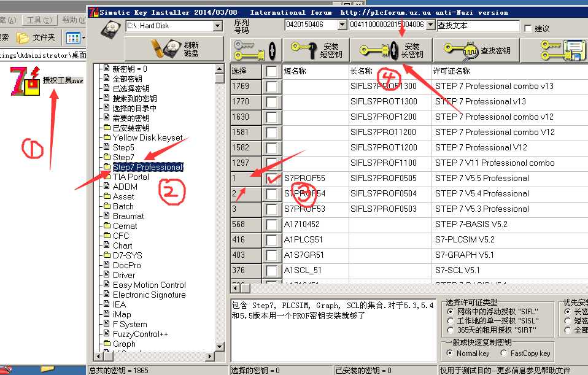
Task: Select Normal key radio button
Action: [x=450, y=354]
